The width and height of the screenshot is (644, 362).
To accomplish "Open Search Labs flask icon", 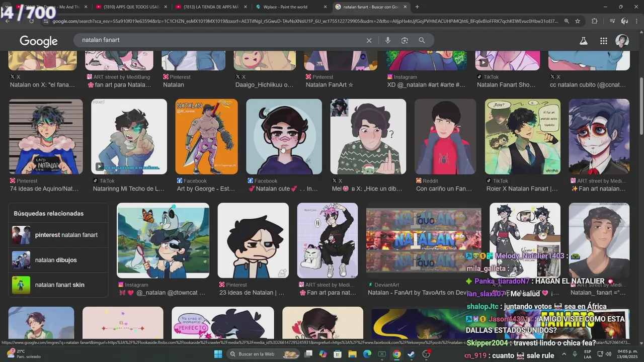I will [584, 41].
